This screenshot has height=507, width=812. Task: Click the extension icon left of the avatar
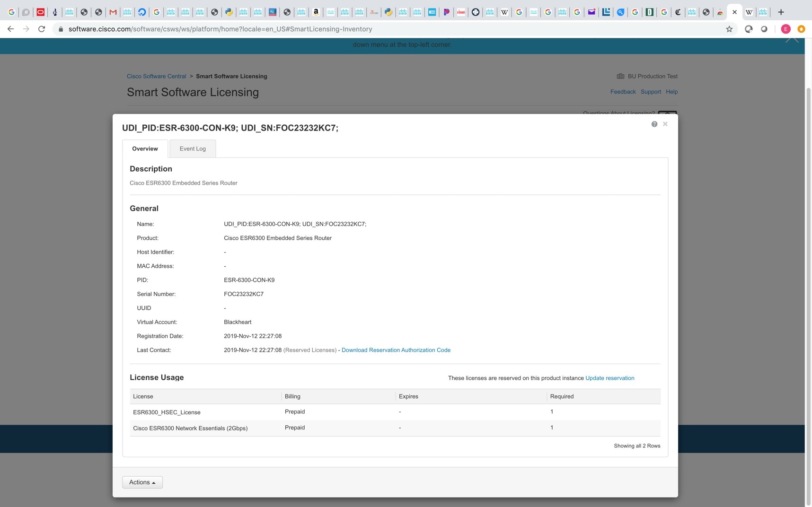(x=764, y=29)
